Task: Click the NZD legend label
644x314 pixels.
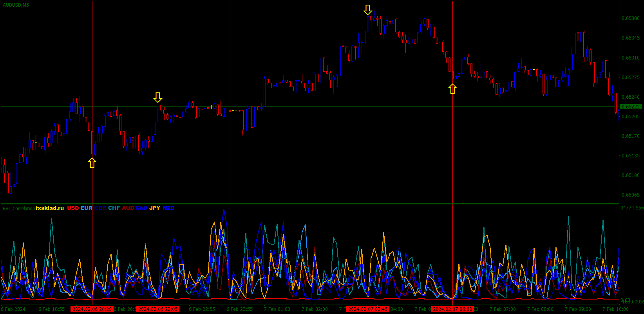Action: tap(169, 208)
